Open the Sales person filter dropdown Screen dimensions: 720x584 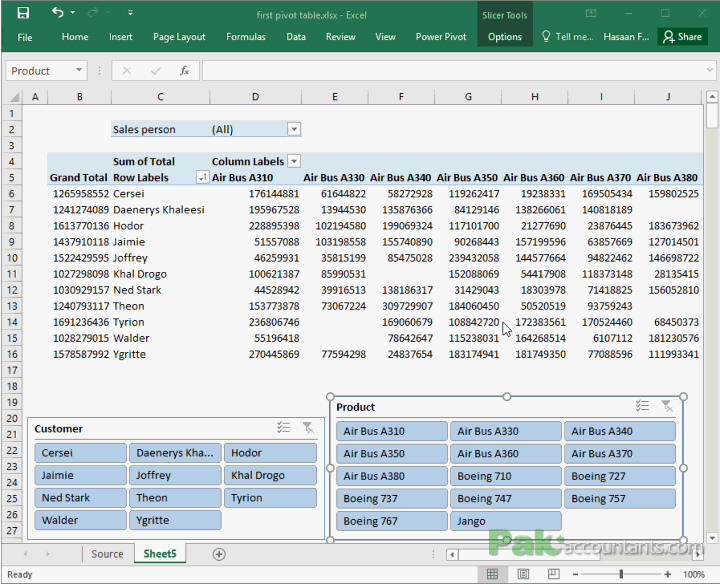[294, 129]
